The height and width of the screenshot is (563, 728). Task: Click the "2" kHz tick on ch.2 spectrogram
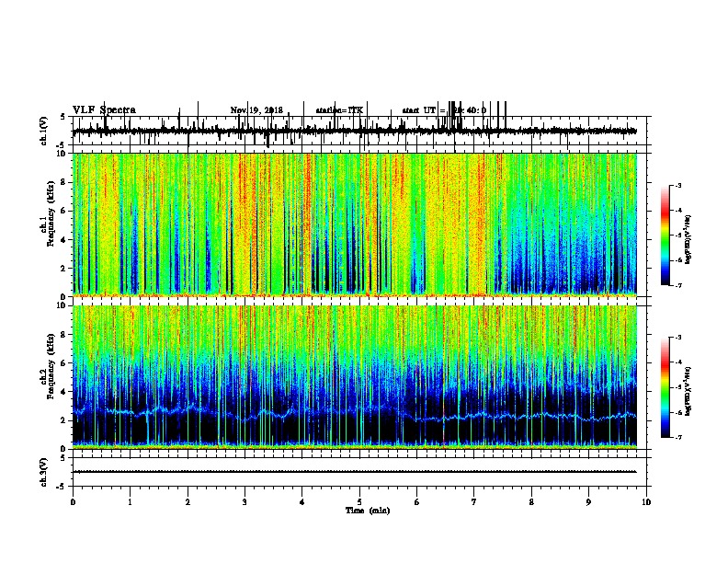tap(64, 420)
